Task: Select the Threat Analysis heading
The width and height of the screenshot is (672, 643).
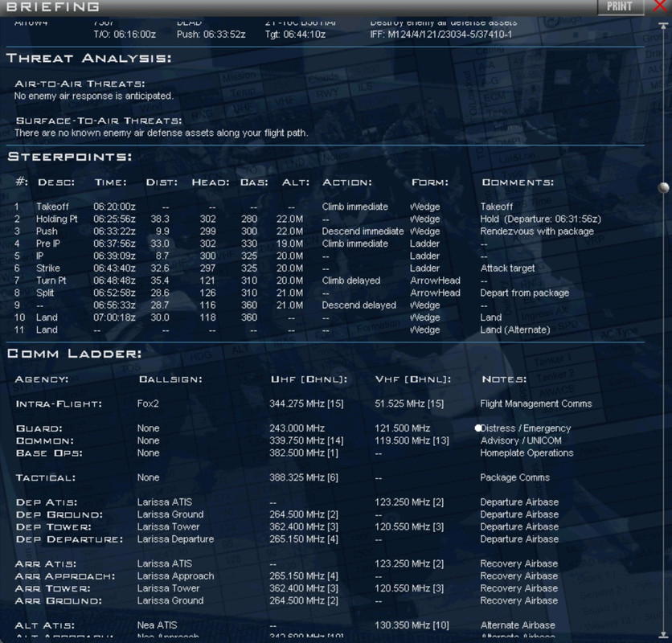Action: click(x=88, y=59)
